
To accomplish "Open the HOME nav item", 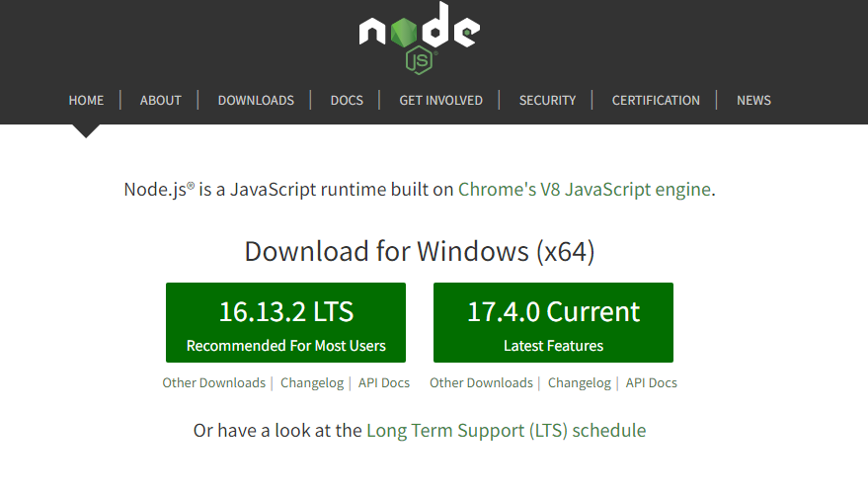I will 86,101.
